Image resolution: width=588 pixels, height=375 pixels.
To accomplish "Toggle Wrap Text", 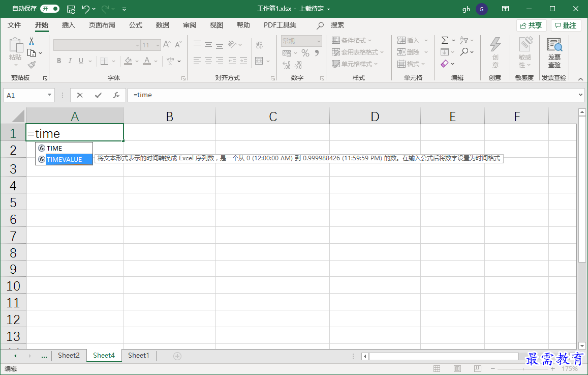I will pyautogui.click(x=260, y=45).
